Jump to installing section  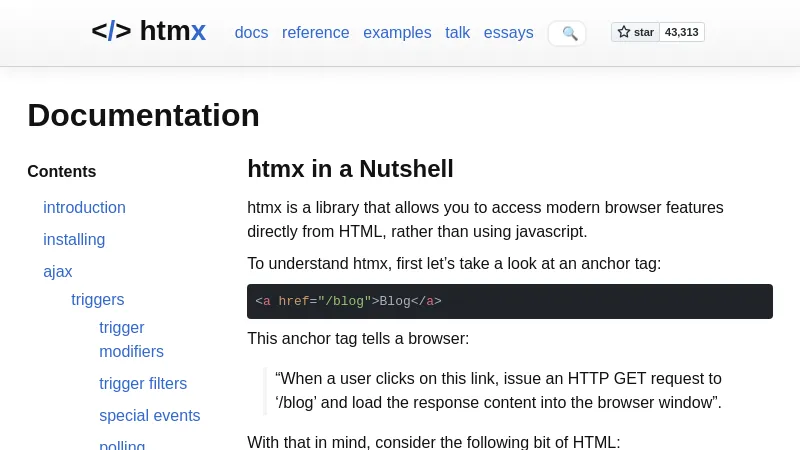pyautogui.click(x=74, y=240)
